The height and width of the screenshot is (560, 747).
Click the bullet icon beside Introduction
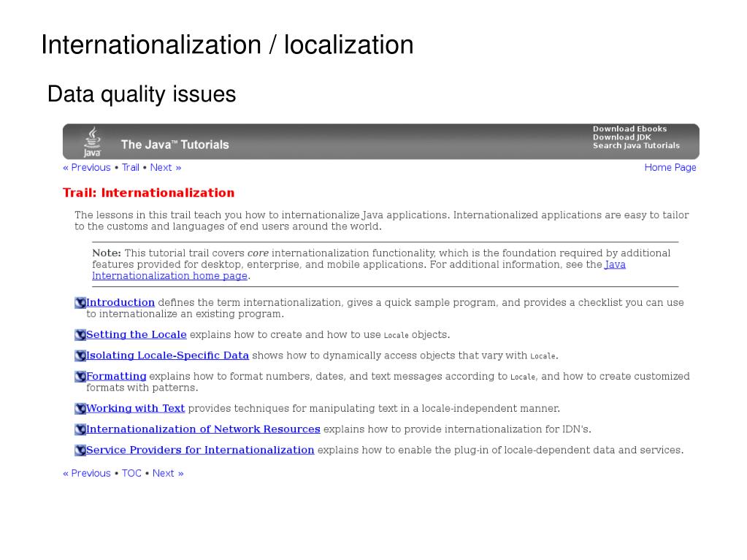click(80, 303)
